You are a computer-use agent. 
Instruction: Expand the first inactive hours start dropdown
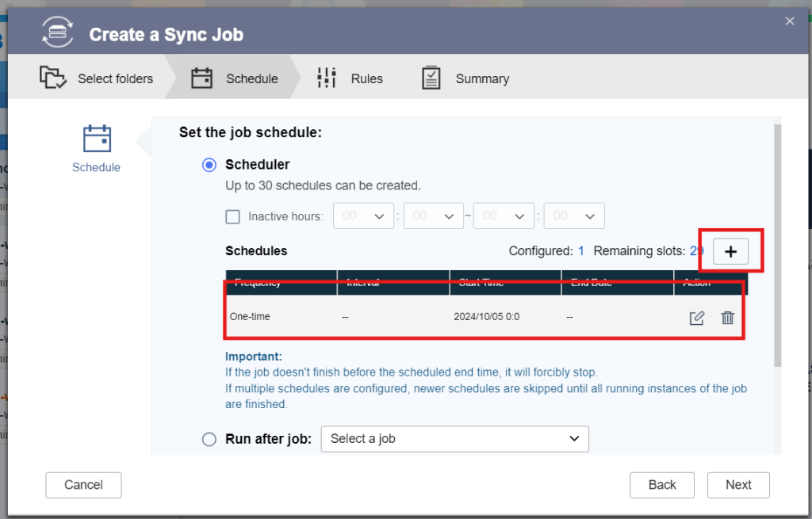click(363, 216)
